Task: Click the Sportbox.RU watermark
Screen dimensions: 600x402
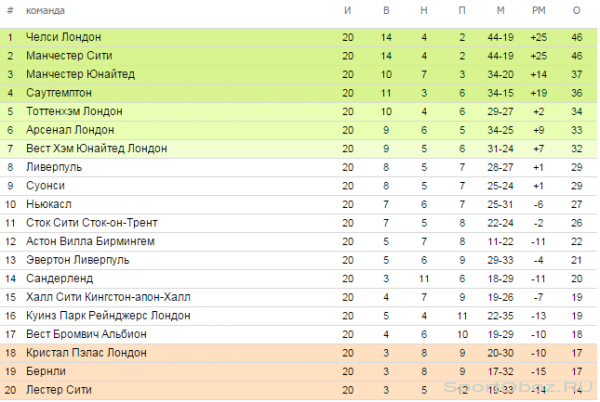Action: pyautogui.click(x=520, y=387)
